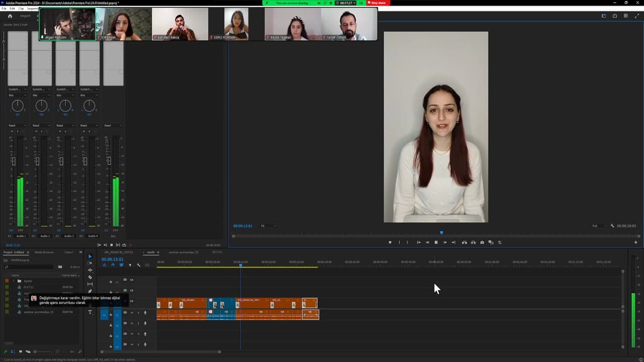This screenshot has height=362, width=644.
Task: Open the Full playback resolution dropdown
Action: coord(599,226)
